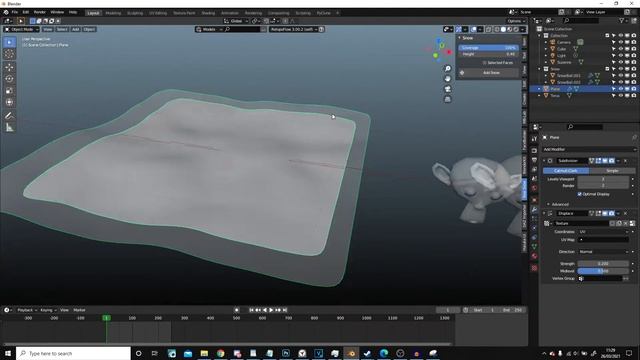Select the Annotate pencil tool

[x=9, y=116]
